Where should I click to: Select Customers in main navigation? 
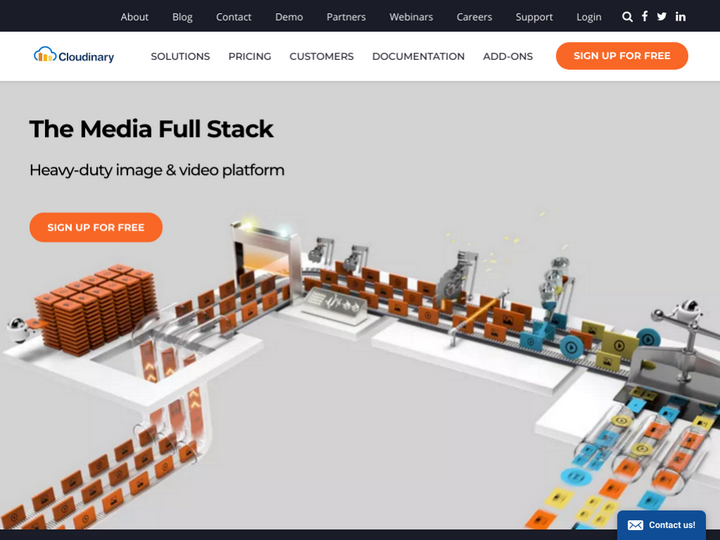tap(321, 57)
